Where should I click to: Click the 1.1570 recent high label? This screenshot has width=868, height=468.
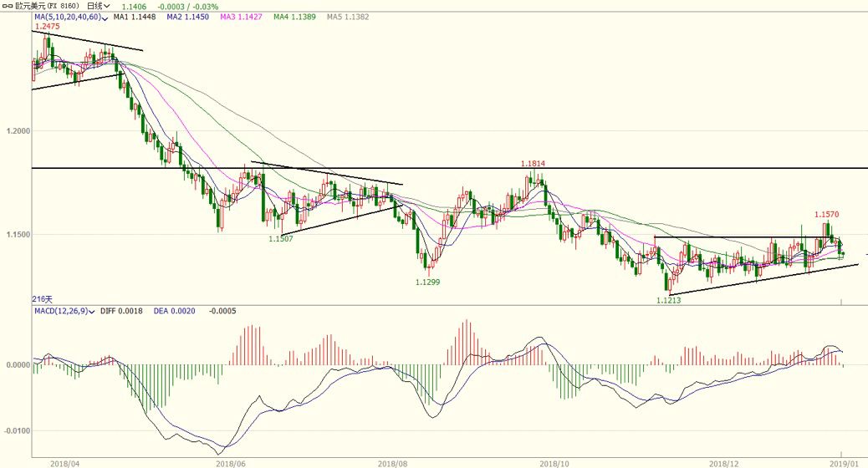(x=826, y=215)
